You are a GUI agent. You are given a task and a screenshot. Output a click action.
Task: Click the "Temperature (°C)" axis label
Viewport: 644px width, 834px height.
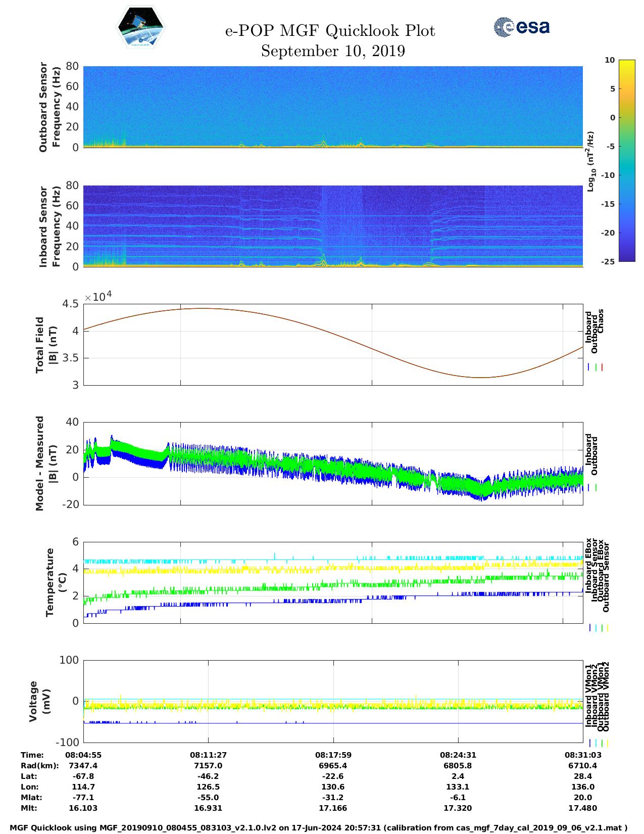click(56, 582)
